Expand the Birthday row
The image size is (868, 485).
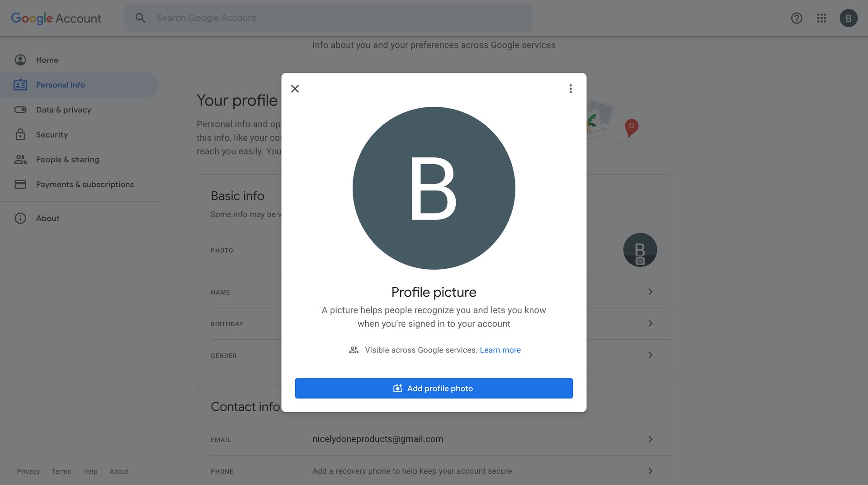coord(651,323)
